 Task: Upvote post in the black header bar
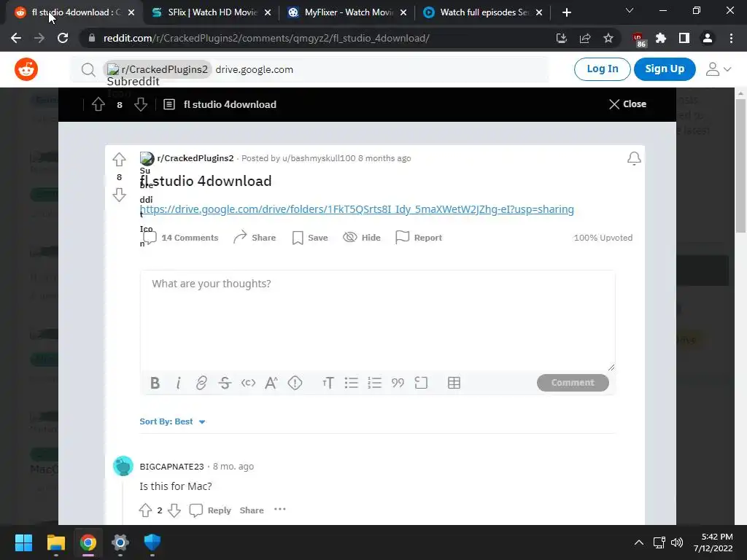click(98, 104)
